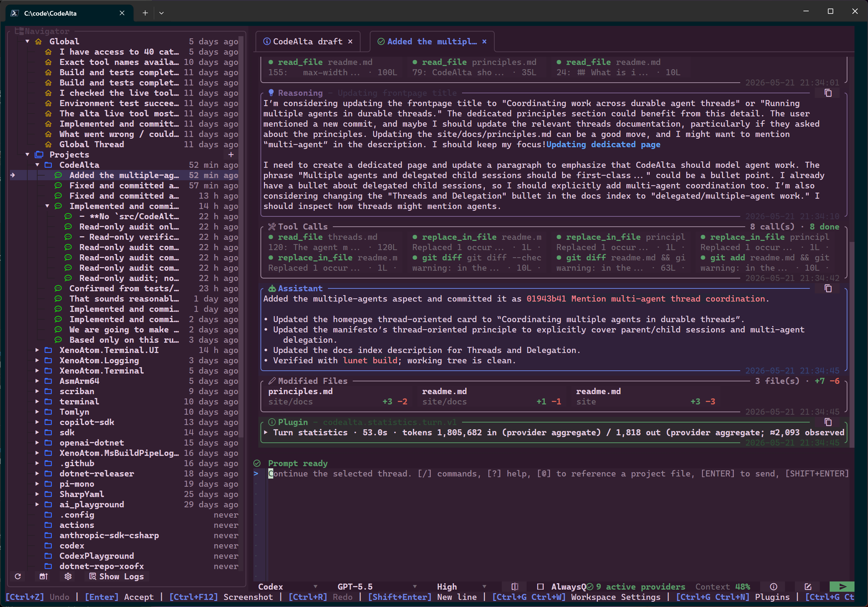Open the Show Logs viewer
868x607 pixels.
(x=116, y=576)
